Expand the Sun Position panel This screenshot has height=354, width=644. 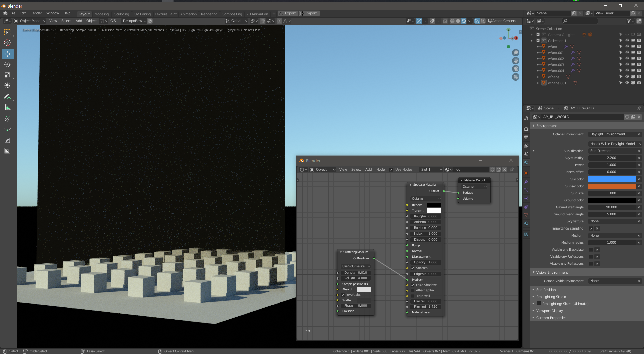(546, 290)
